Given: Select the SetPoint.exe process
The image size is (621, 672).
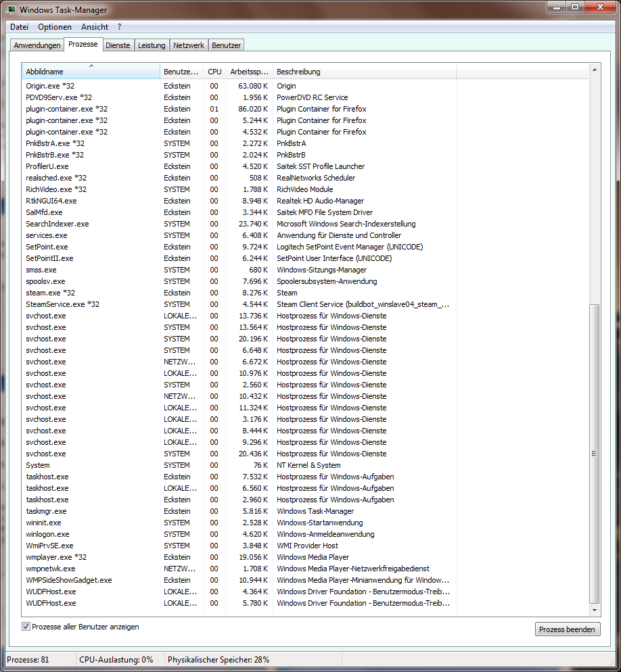Looking at the screenshot, I should [239, 247].
